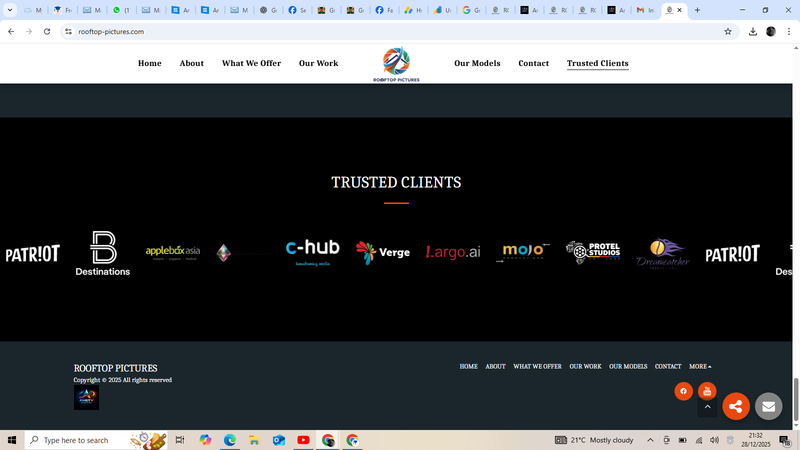This screenshot has width=800, height=450.
Task: Open Microsoft Edge from taskbar
Action: point(230,440)
